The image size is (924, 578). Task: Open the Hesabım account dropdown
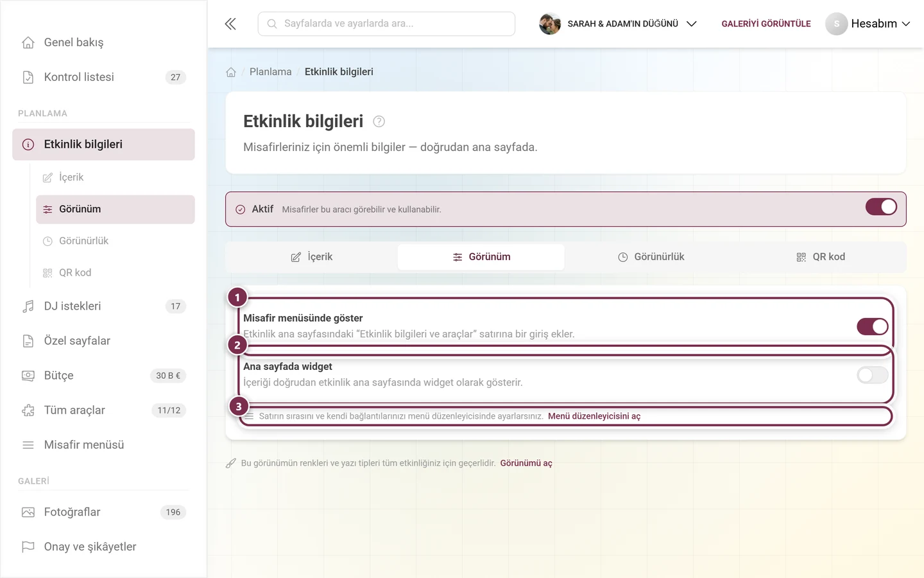(868, 24)
